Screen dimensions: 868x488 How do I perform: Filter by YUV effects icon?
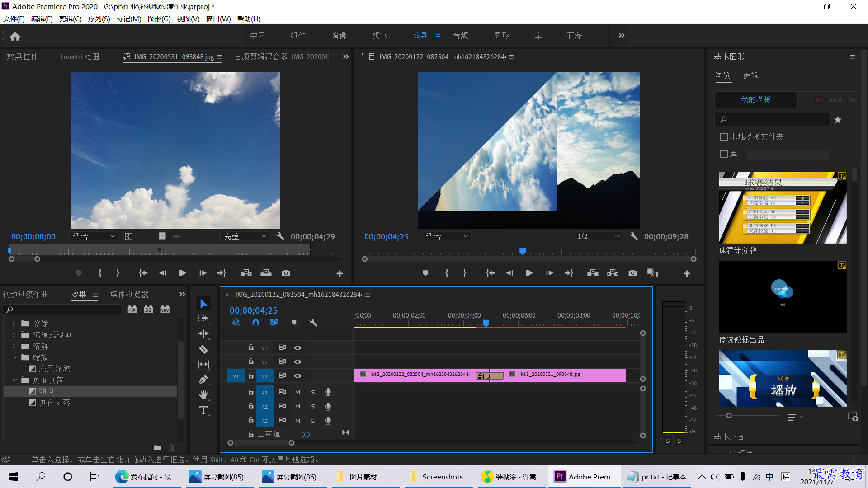[165, 310]
